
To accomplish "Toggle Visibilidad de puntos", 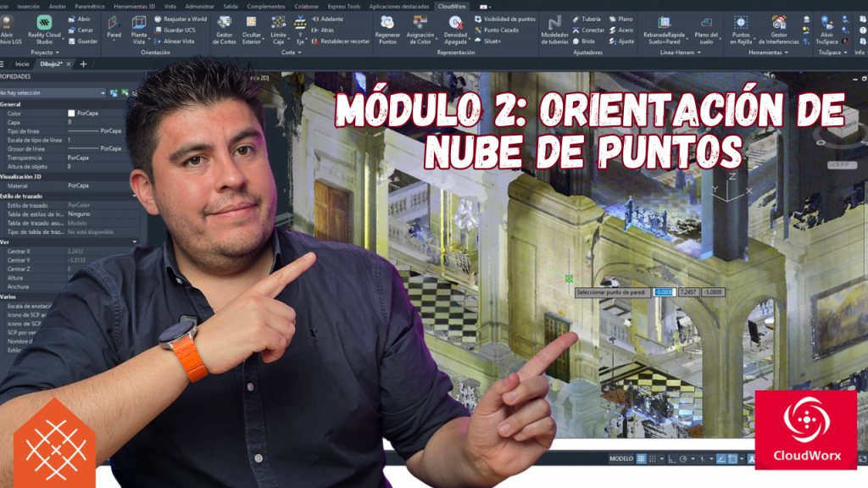I will pos(505,19).
